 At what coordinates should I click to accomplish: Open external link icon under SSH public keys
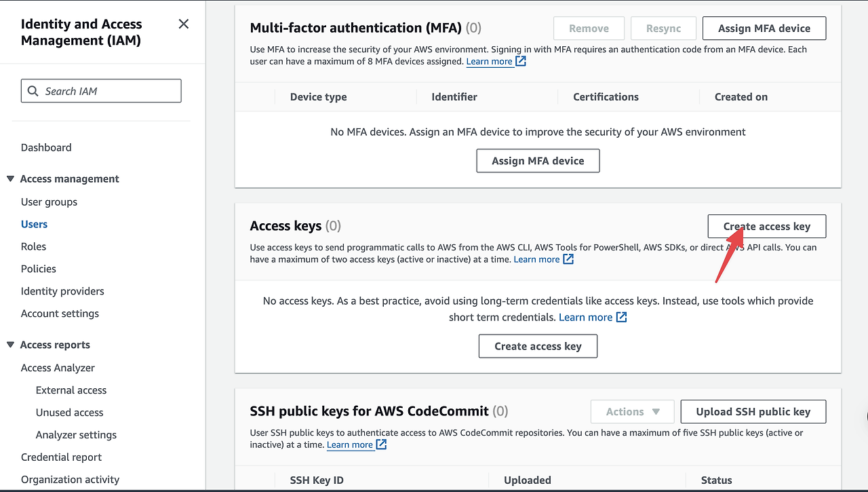381,444
